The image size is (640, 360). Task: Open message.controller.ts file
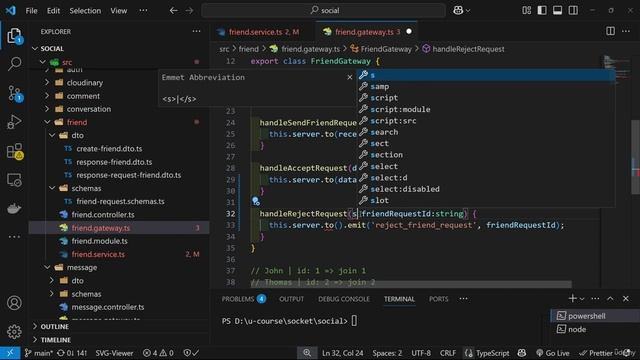[118, 307]
